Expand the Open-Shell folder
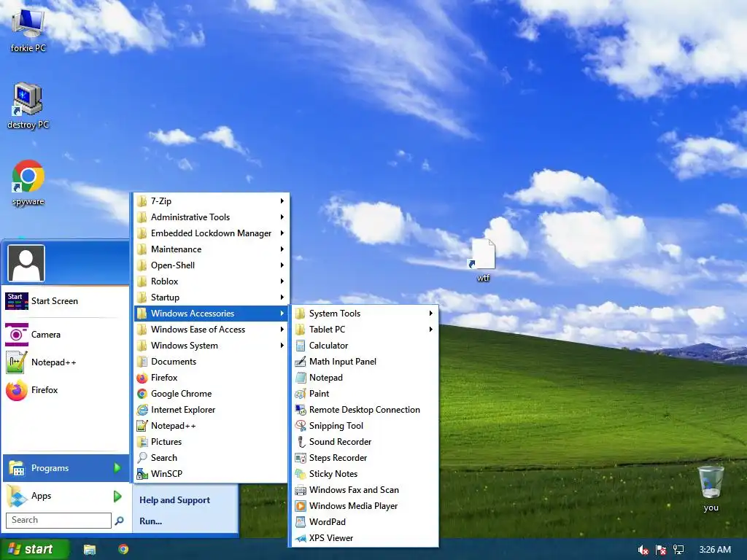 pos(211,265)
